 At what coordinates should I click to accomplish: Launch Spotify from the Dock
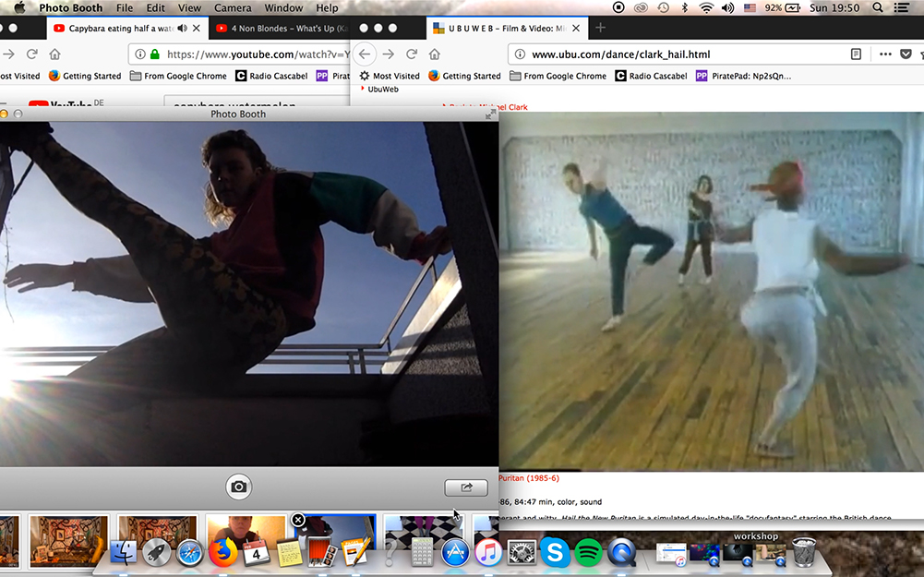pyautogui.click(x=588, y=553)
